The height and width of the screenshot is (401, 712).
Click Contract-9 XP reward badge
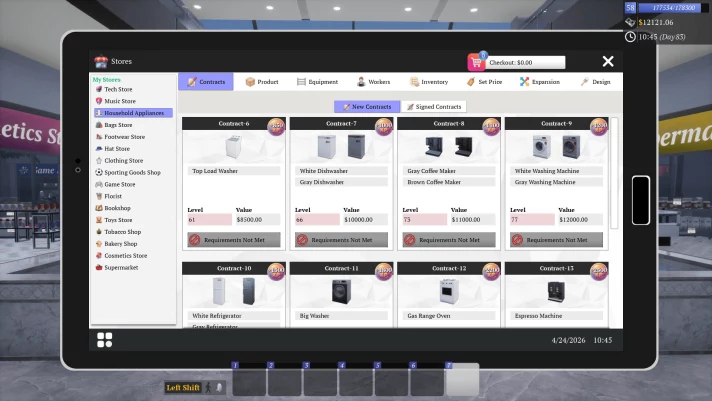599,127
